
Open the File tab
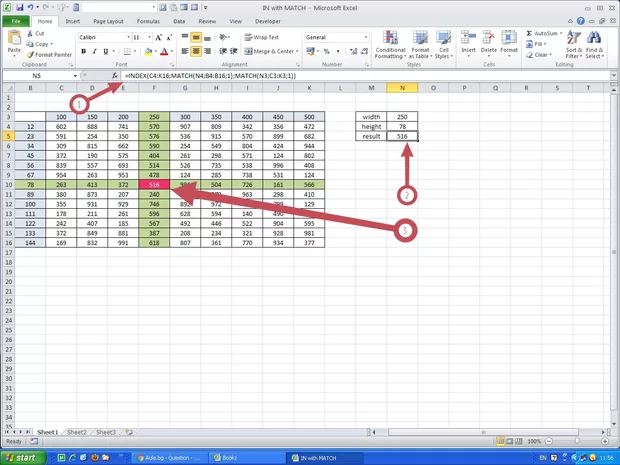(16, 21)
